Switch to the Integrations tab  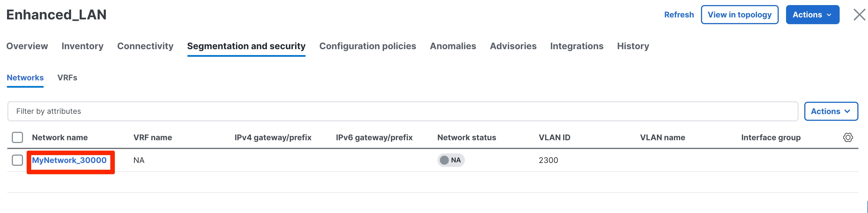pyautogui.click(x=577, y=46)
